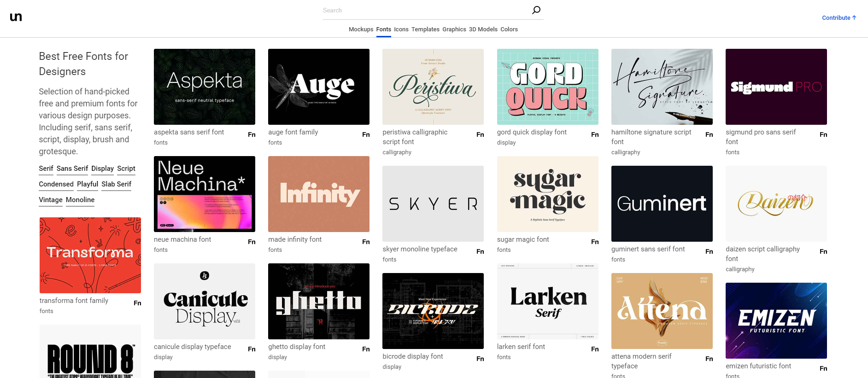Screen dimensions: 868x378
Task: Filter fonts by Sans Serif tag
Action: coord(72,169)
